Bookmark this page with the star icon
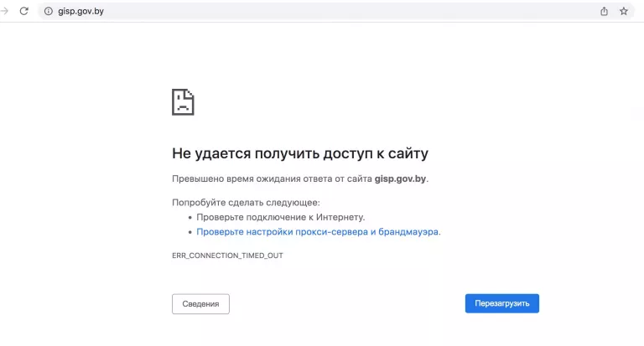The width and height of the screenshot is (644, 346). (623, 11)
